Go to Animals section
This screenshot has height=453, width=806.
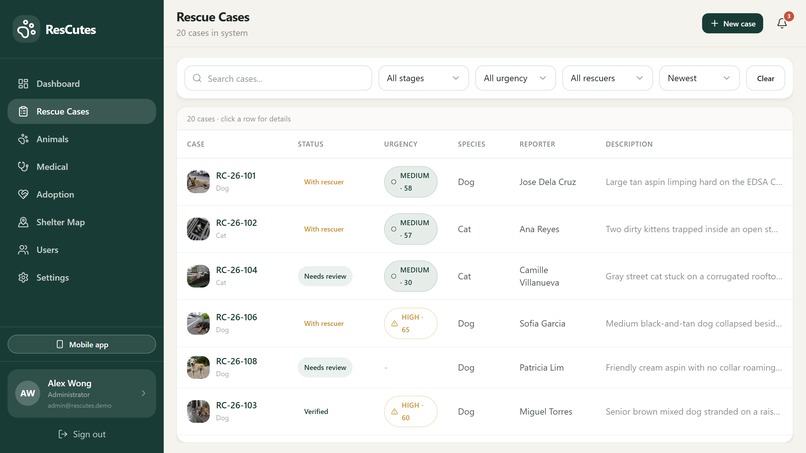click(x=82, y=139)
